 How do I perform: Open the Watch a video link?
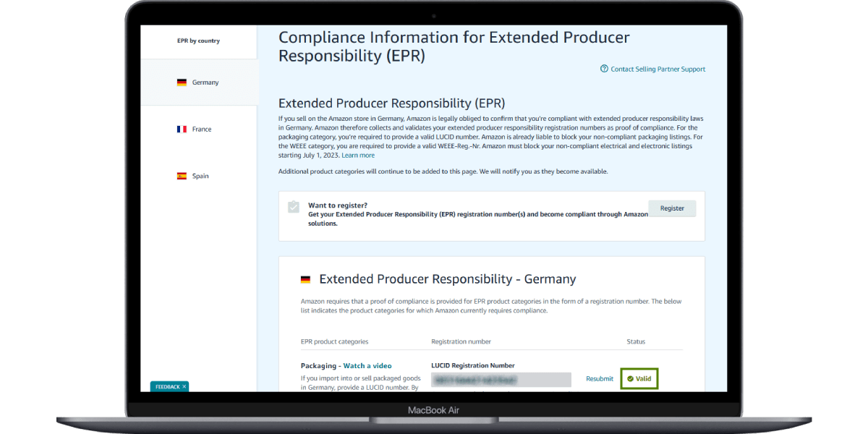pyautogui.click(x=367, y=366)
